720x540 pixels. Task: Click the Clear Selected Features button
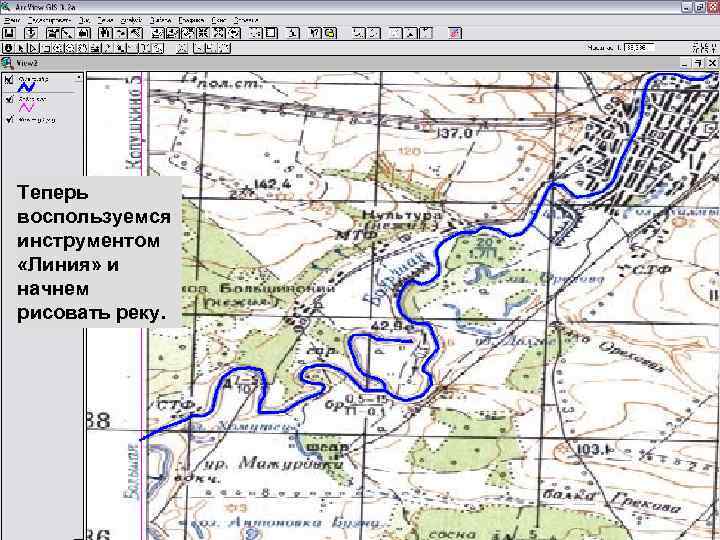coord(271,33)
